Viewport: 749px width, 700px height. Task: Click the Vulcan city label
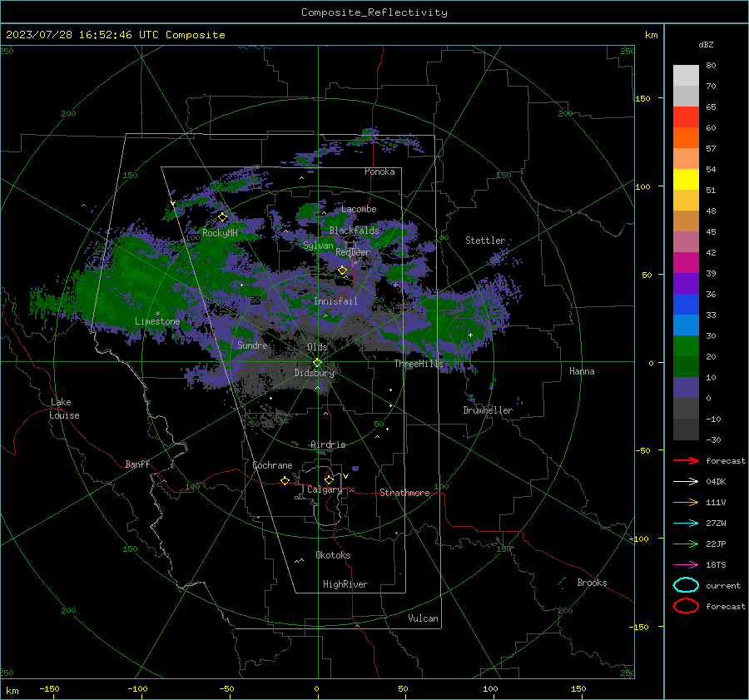coord(423,618)
